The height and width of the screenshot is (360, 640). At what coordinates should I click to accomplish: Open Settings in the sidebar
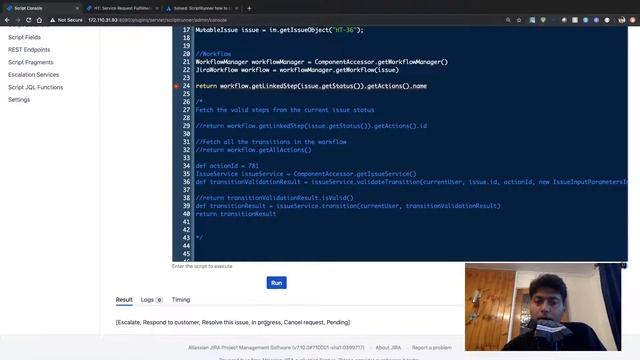point(19,100)
